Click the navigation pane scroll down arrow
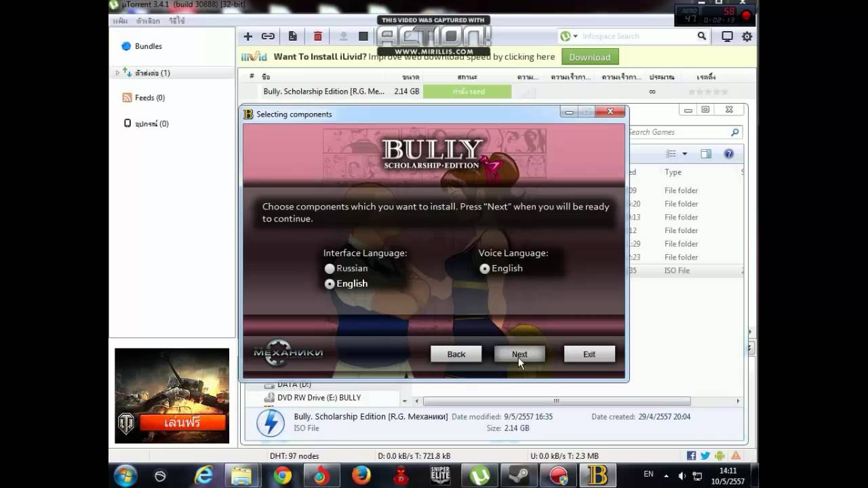This screenshot has width=868, height=488. tap(405, 401)
